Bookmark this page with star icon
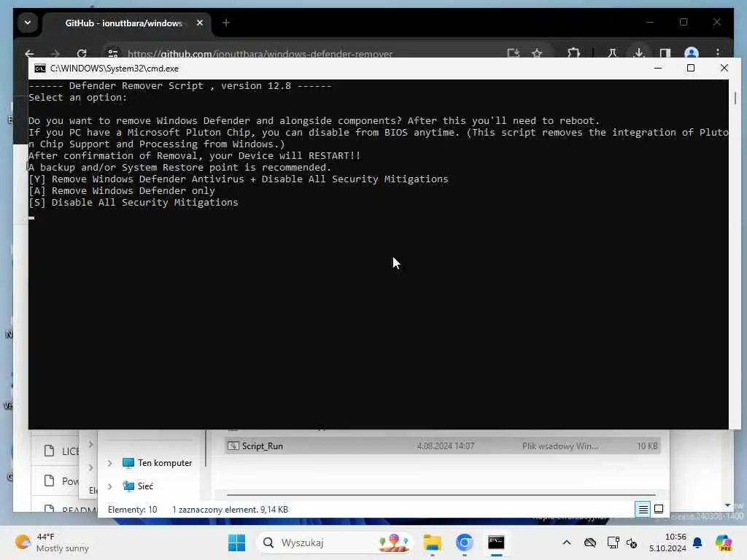Viewport: 747px width, 560px height. point(537,53)
